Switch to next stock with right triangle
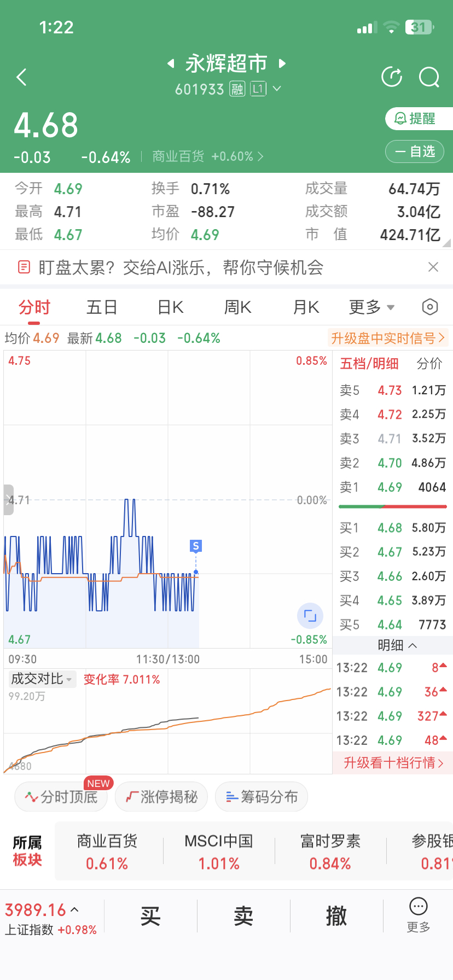453x980 pixels. point(282,63)
